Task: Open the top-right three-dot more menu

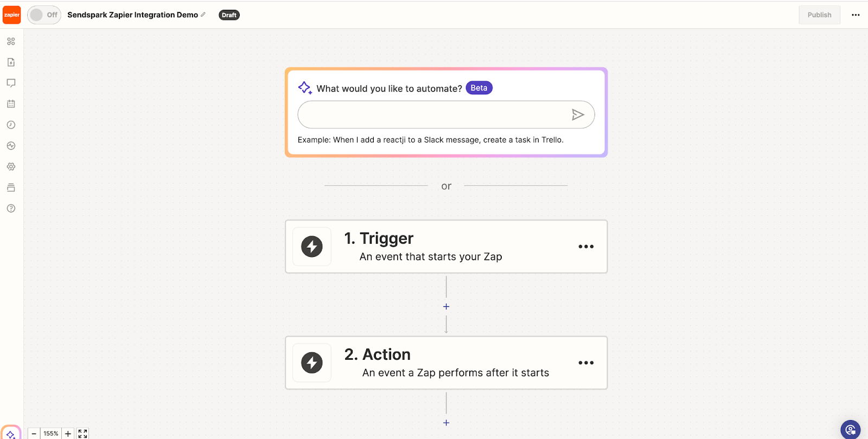Action: point(856,15)
